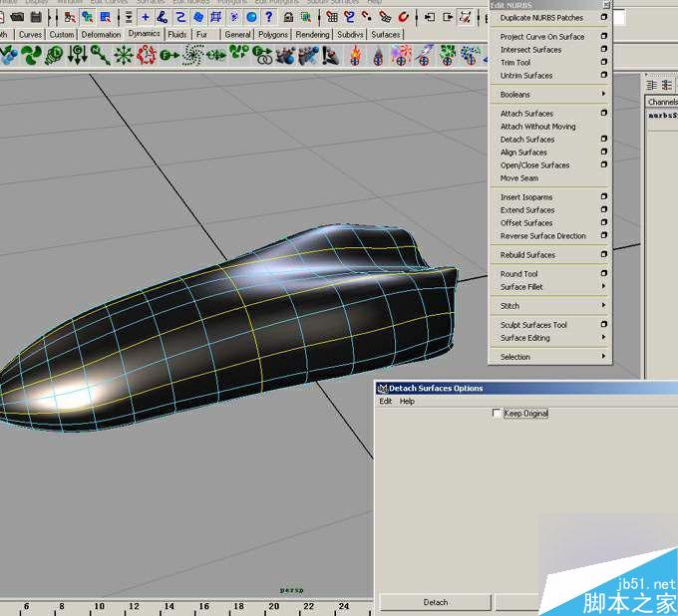
Task: Create a radial field from the shelf
Action: (x=124, y=56)
